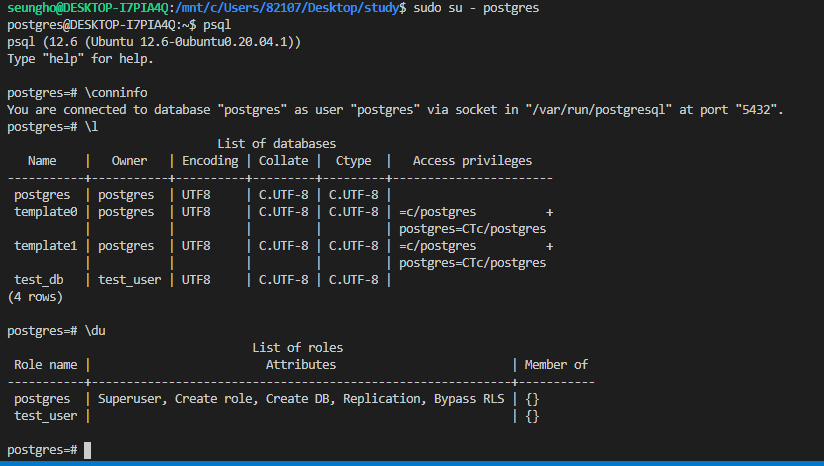Click 'postgres=CTc/postgres' under template1 row
This screenshot has height=466, width=824.
472,263
